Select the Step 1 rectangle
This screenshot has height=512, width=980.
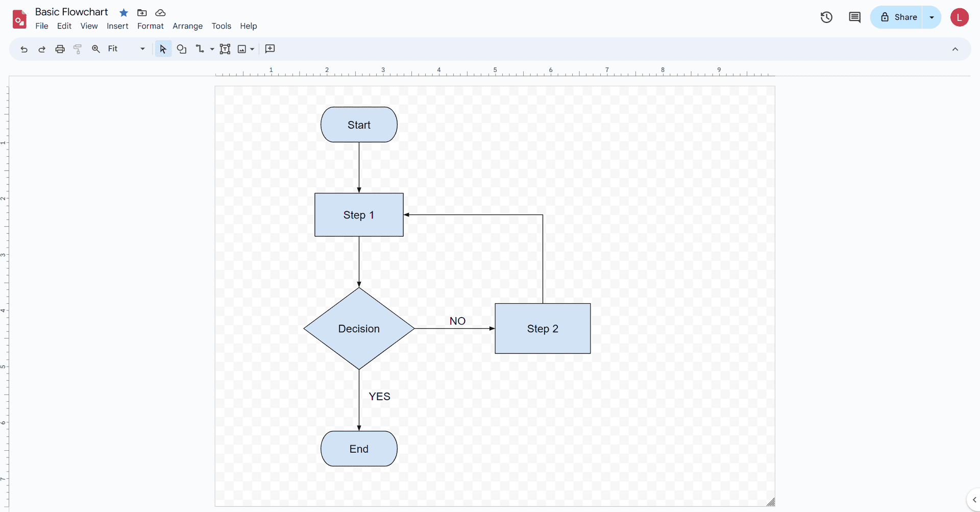(359, 215)
